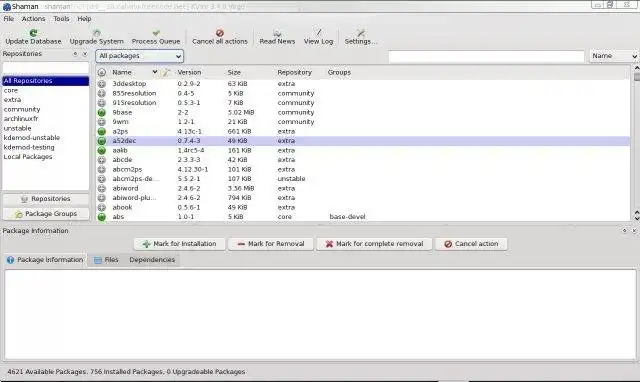
Task: Open the File menu
Action: (9, 19)
